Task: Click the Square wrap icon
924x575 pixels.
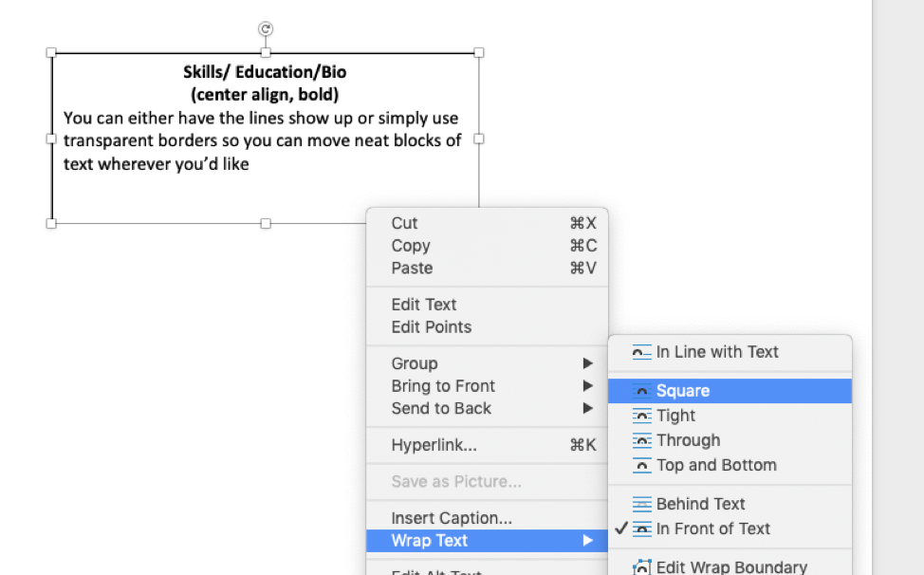Action: (641, 391)
